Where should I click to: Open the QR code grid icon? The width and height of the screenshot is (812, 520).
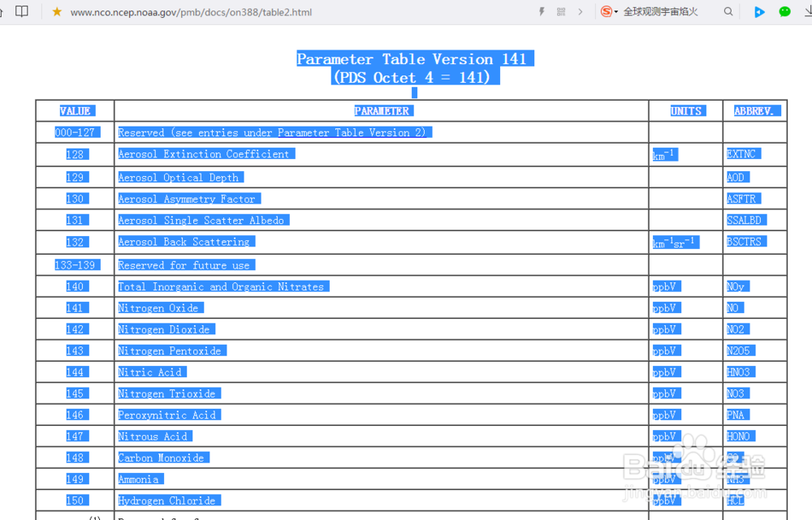(561, 11)
